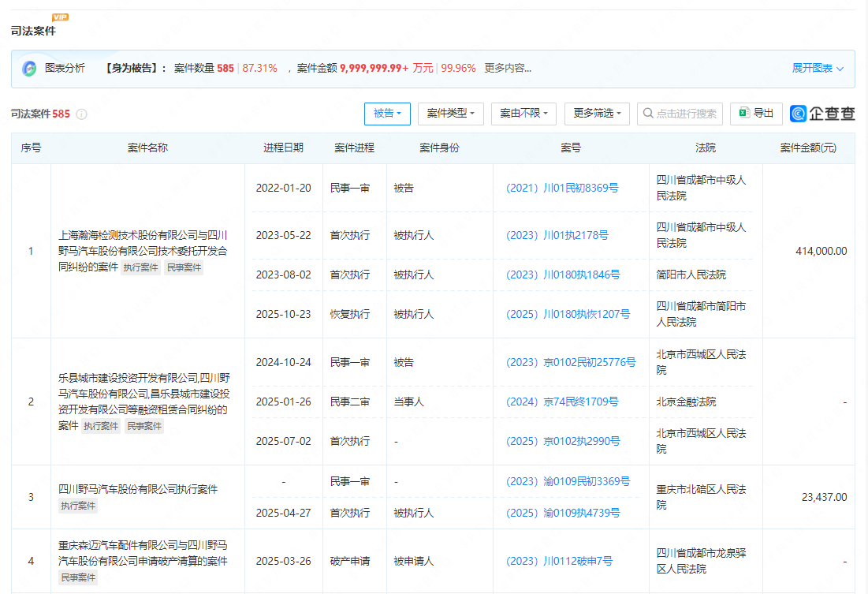This screenshot has width=868, height=594.
Task: Open case number (2025)渝0109执4739号
Action: 563,513
